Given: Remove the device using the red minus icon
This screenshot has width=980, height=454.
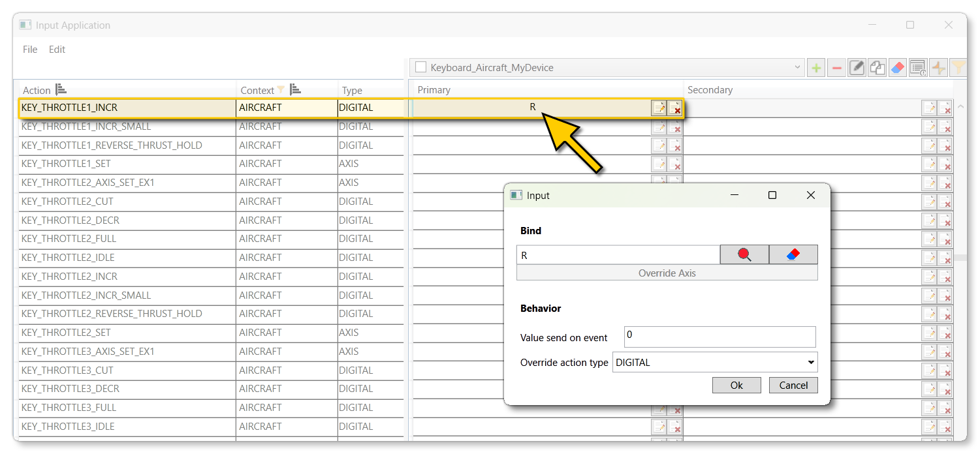Looking at the screenshot, I should click(836, 67).
